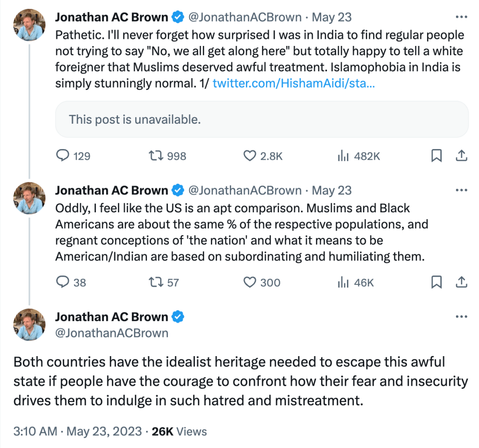This screenshot has width=479, height=448.
Task: Open more options on the second tweet
Action: click(461, 191)
